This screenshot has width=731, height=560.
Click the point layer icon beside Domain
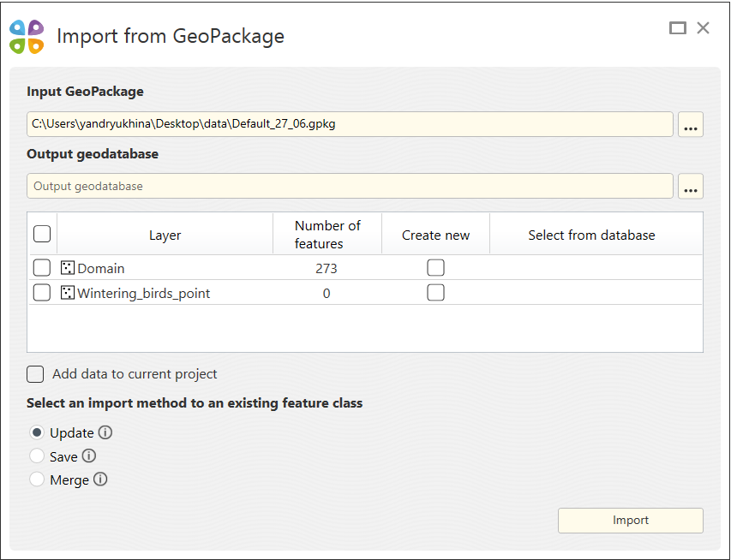(x=68, y=268)
